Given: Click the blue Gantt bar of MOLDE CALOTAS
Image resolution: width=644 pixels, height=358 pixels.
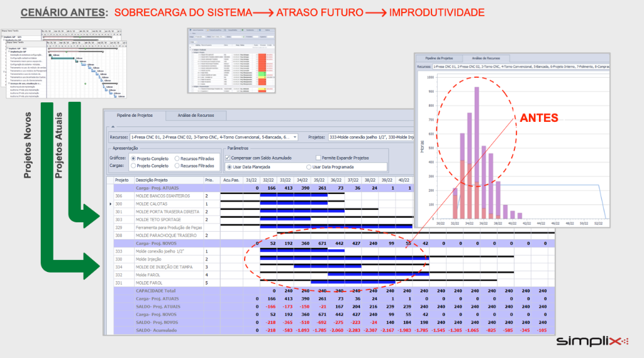Looking at the screenshot, I should click(x=294, y=203).
